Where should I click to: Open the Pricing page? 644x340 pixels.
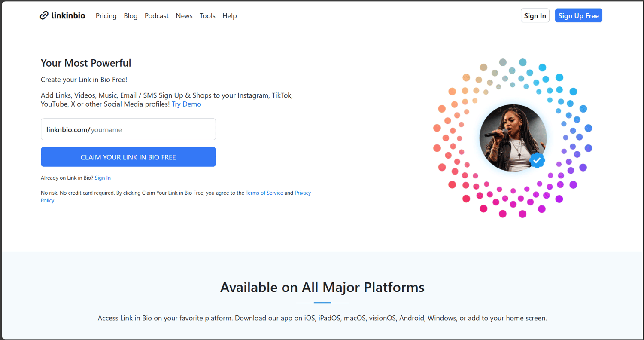click(x=106, y=16)
